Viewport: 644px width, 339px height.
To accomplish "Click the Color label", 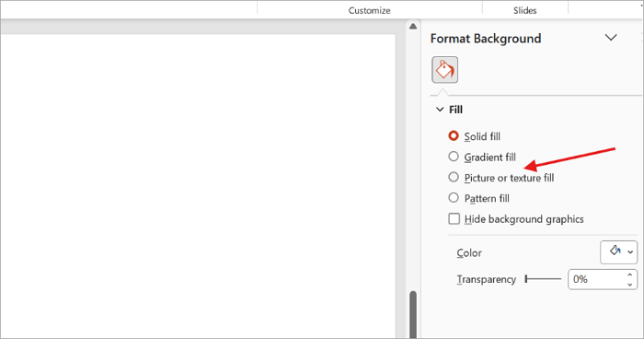I will coord(469,252).
